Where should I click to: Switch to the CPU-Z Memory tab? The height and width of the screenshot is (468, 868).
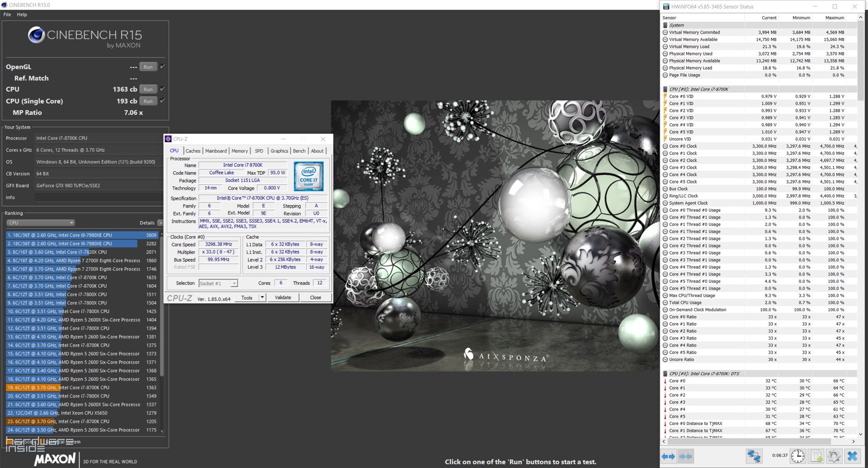coord(240,151)
